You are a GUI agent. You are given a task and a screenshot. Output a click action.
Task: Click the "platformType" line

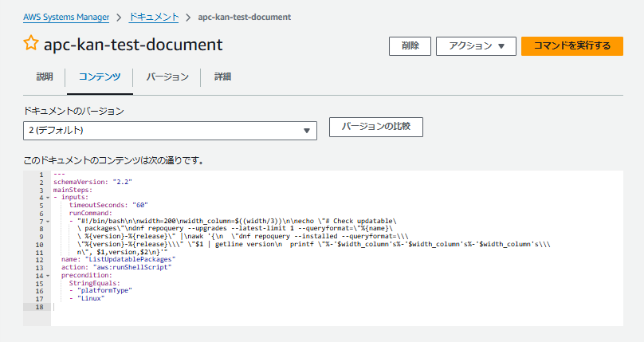[x=100, y=291]
